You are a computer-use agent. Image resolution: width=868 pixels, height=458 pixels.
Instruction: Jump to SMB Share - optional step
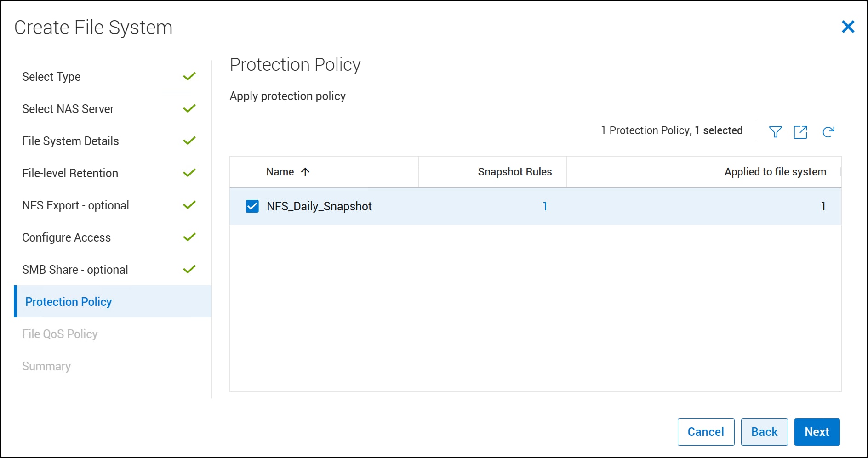(x=75, y=270)
